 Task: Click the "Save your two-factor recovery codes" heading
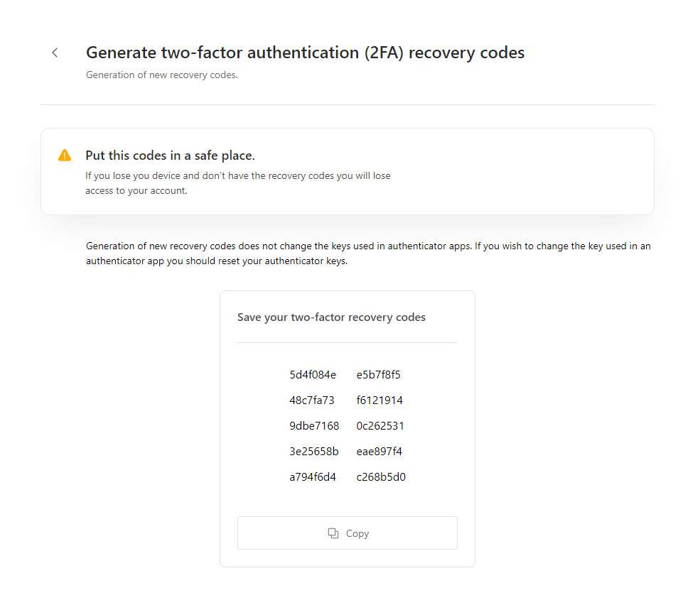tap(331, 317)
